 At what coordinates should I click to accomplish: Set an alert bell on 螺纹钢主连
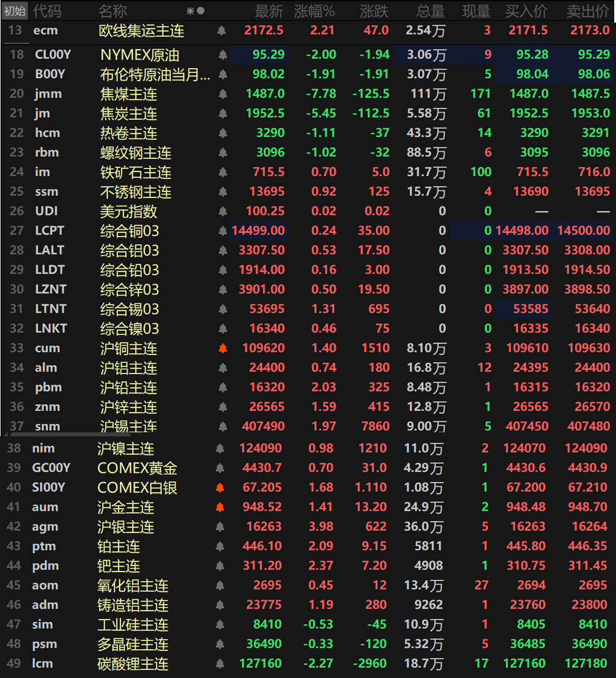click(223, 153)
